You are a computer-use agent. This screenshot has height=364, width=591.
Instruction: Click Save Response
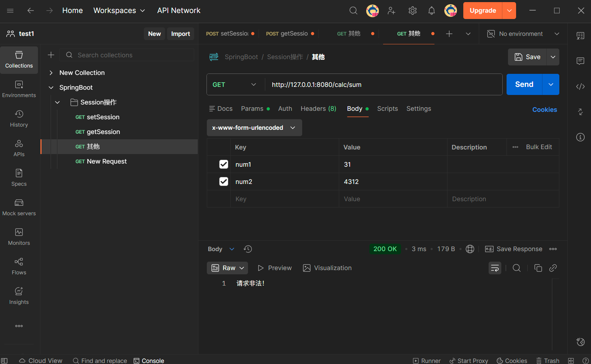point(514,249)
